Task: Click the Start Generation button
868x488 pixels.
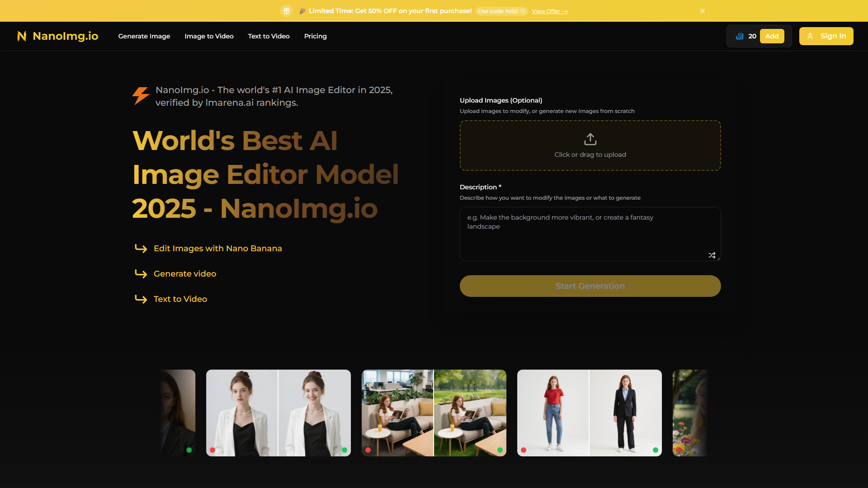Action: (590, 286)
